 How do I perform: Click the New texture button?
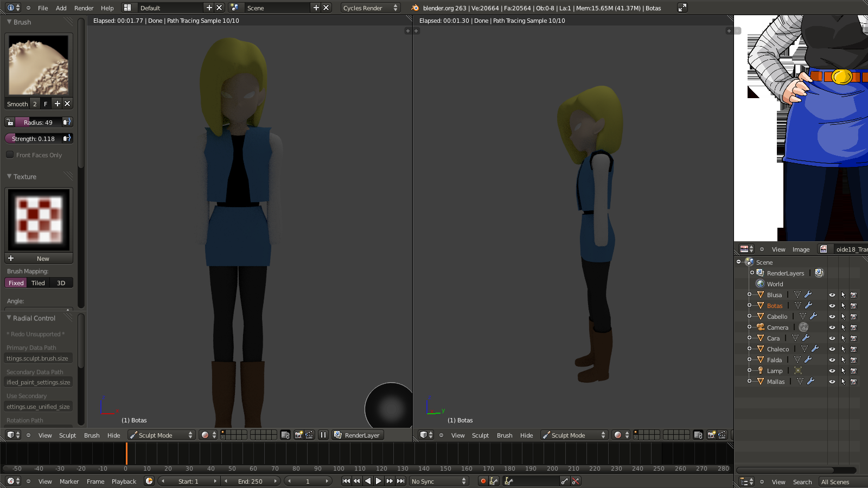(43, 259)
